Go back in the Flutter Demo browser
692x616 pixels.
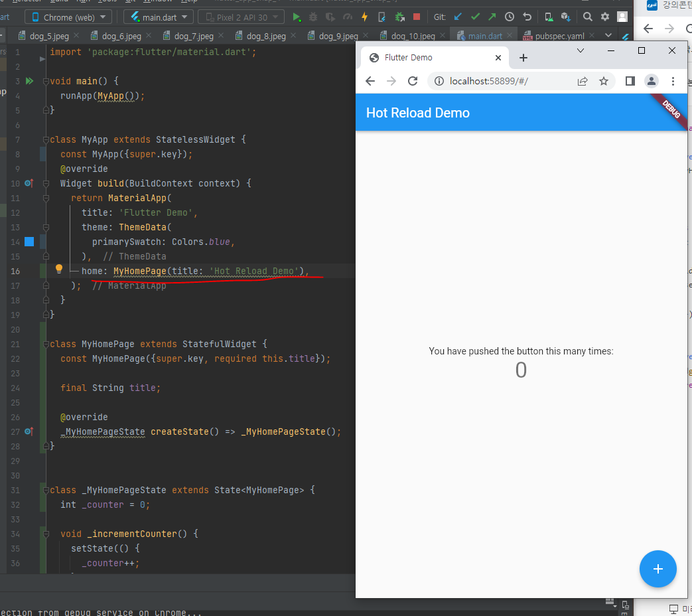tap(370, 81)
